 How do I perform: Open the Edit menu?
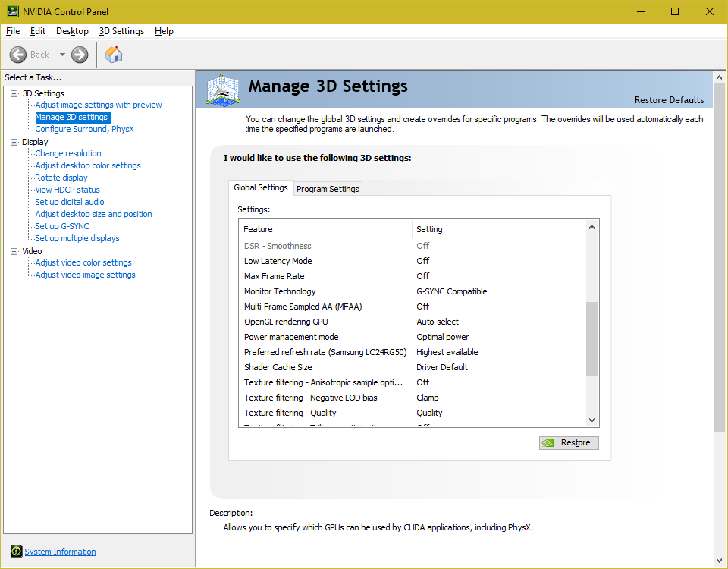[38, 31]
